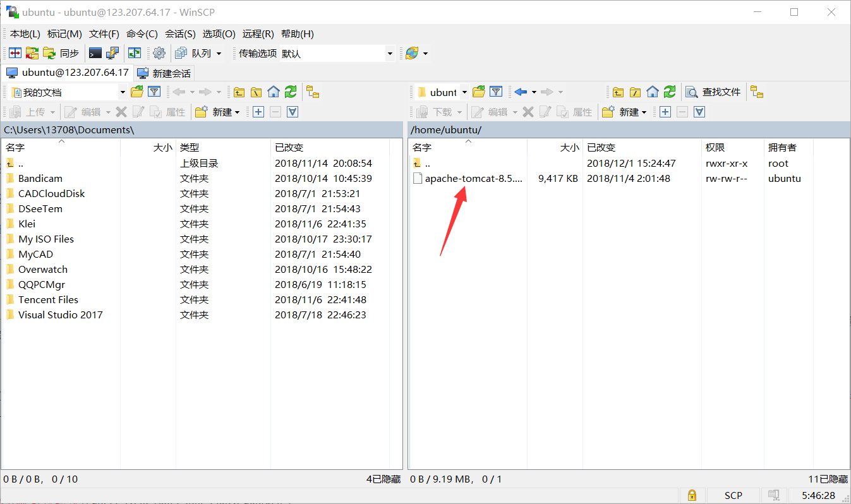
Task: Open the 标记(M) menu
Action: pos(64,34)
